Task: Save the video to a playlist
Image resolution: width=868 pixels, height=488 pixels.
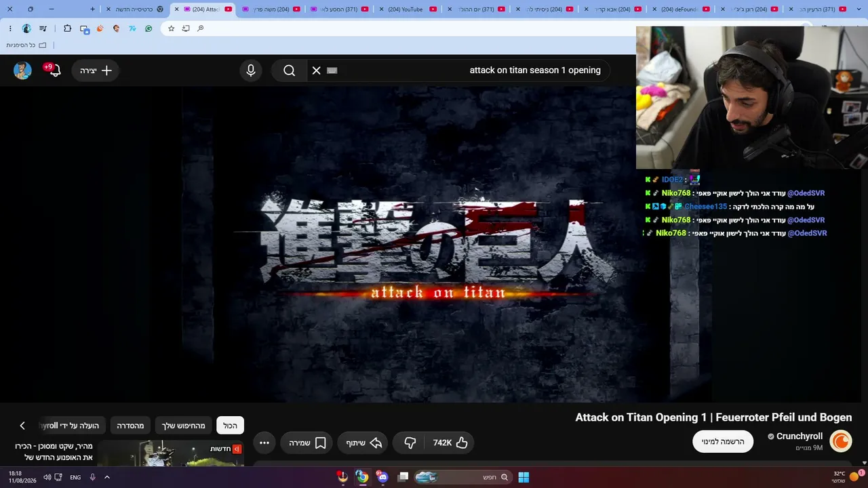Action: pyautogui.click(x=307, y=443)
